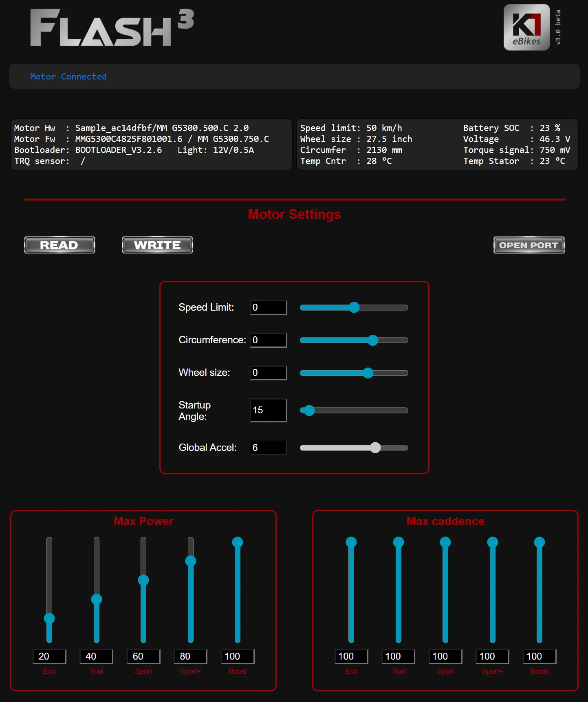Screen dimensions: 588x702
Task: Focus the Wheel size input field
Action: click(x=269, y=373)
